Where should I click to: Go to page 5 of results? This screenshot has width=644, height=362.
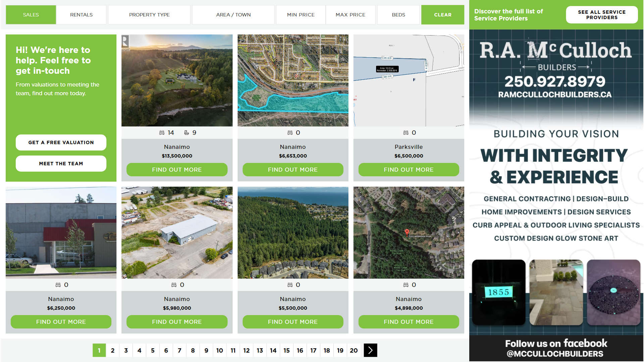[153, 350]
